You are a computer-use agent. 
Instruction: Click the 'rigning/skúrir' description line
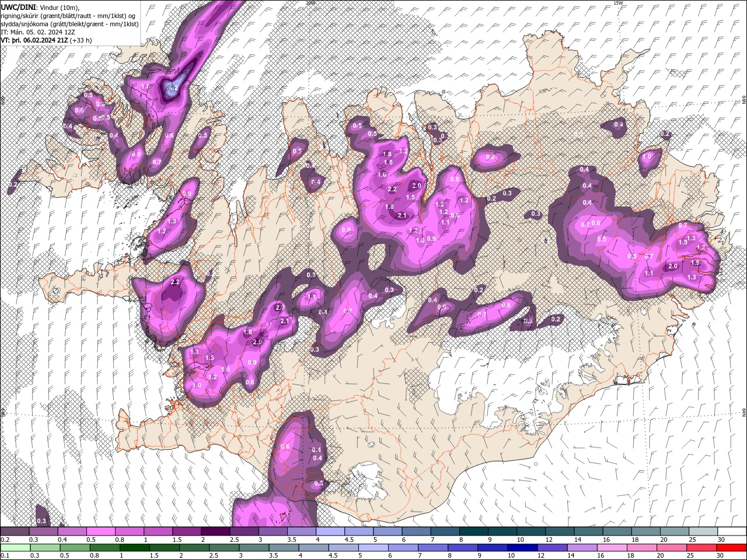(x=68, y=15)
